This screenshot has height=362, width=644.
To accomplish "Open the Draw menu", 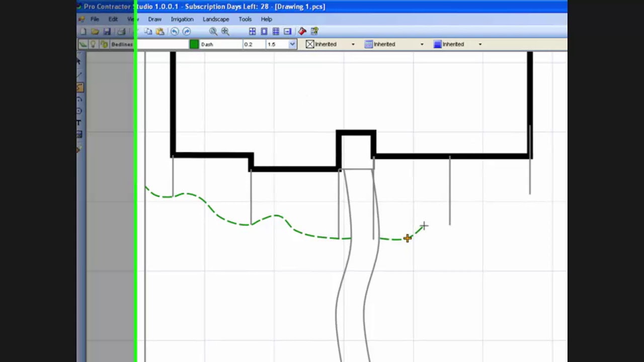I will 155,19.
